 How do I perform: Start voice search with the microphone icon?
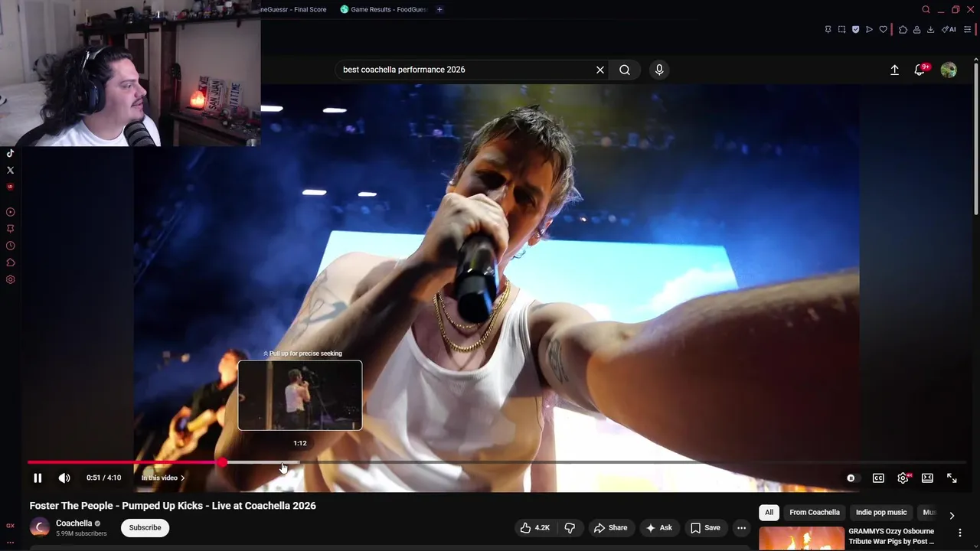point(659,70)
